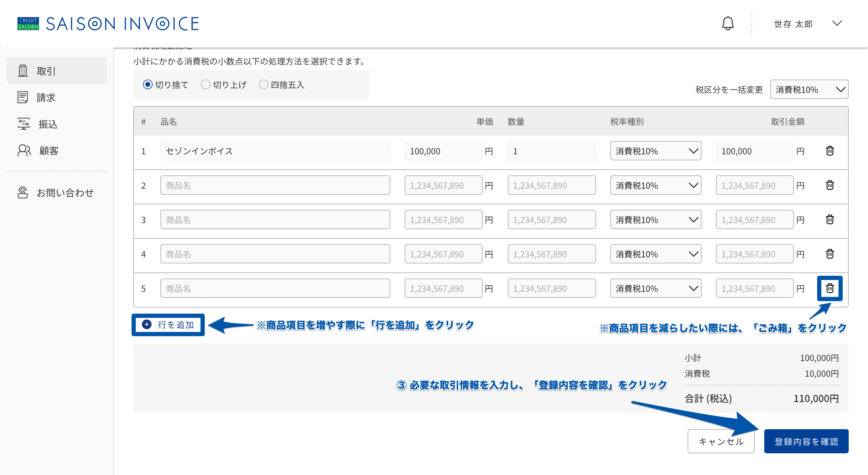The height and width of the screenshot is (475, 868).
Task: Click the Credit Saison logo
Action: click(x=28, y=24)
